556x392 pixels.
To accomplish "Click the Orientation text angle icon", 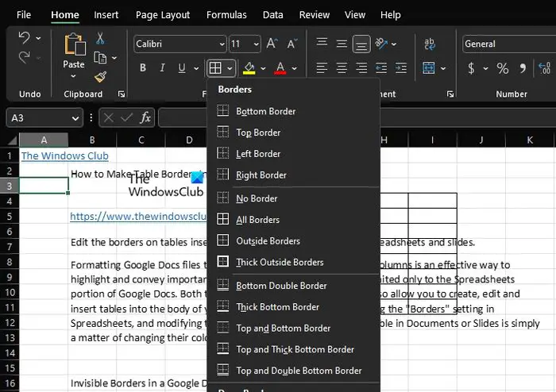I will click(381, 44).
